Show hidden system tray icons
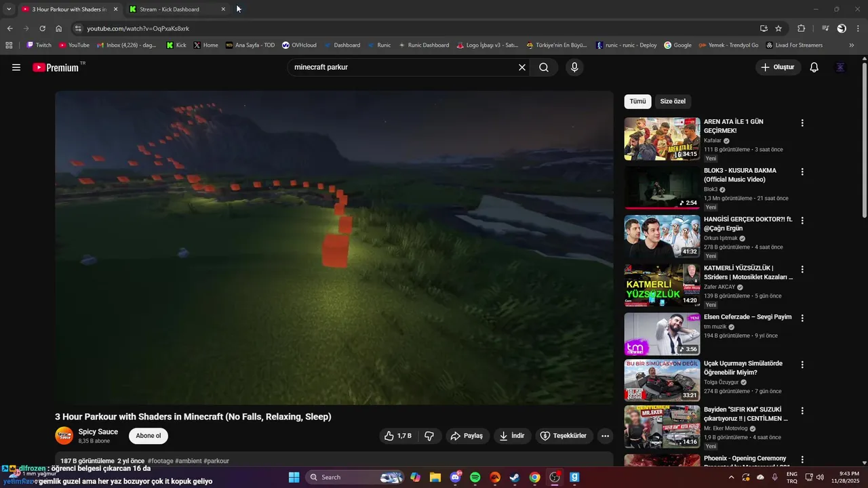Image resolution: width=868 pixels, height=488 pixels. 731,477
